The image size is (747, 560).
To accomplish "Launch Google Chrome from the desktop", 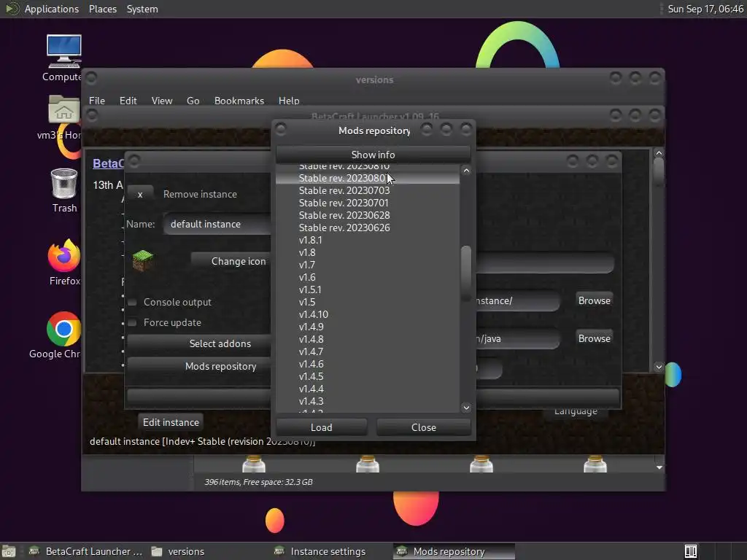I will click(64, 329).
